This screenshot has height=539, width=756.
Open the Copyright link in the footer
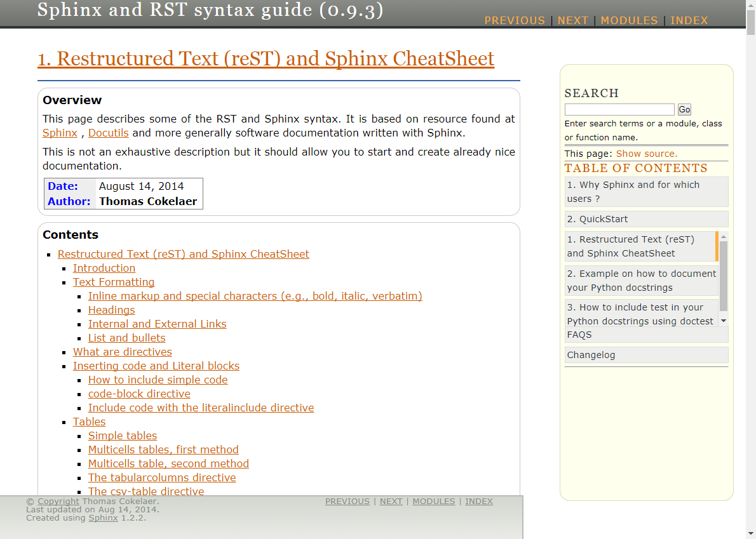tap(58, 501)
